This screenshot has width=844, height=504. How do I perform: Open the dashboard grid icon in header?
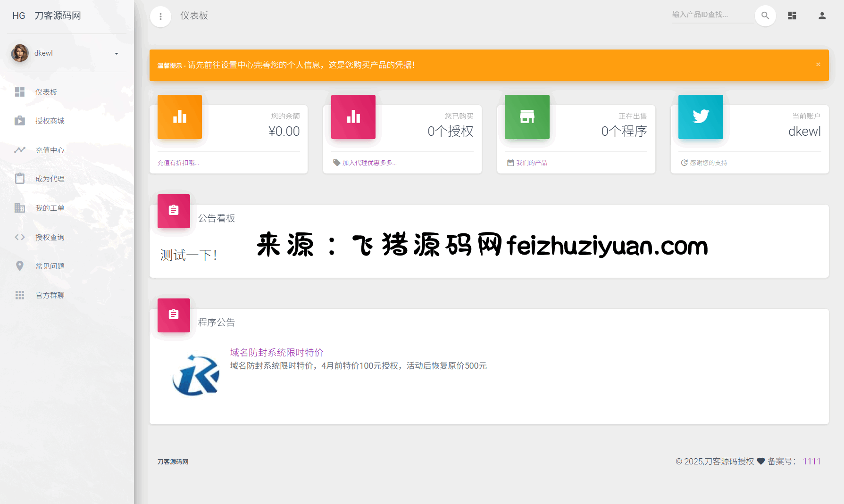tap(792, 16)
